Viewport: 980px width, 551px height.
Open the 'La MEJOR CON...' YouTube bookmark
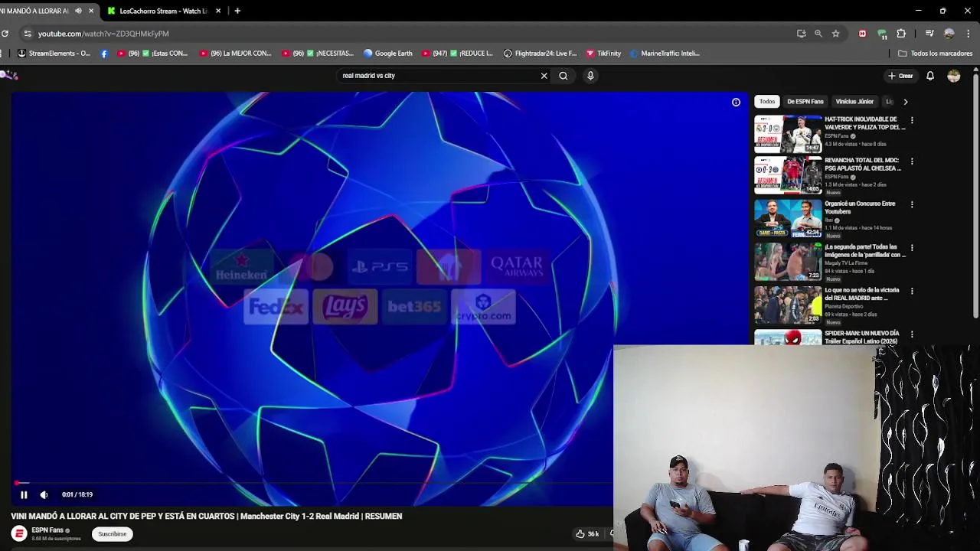click(235, 54)
